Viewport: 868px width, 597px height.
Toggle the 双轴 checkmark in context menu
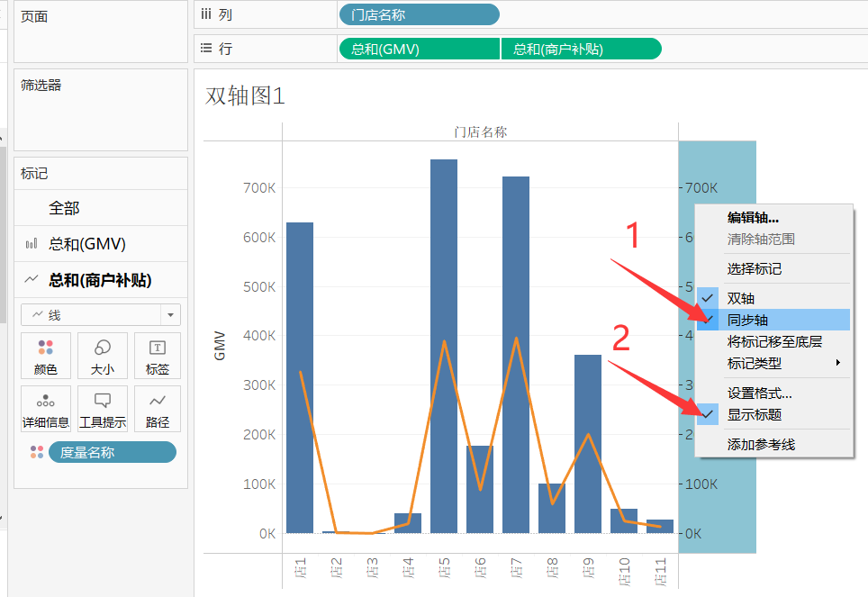click(707, 298)
